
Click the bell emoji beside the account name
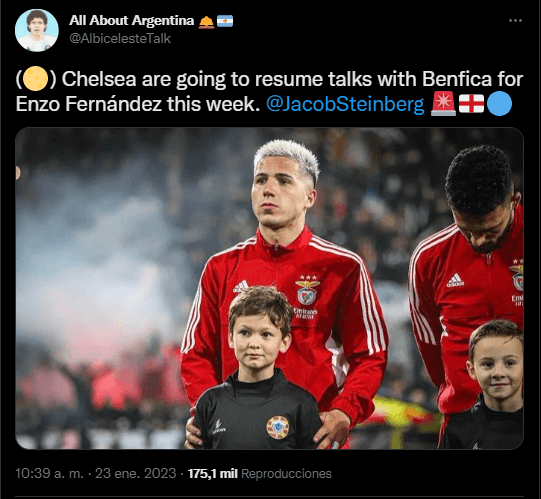pyautogui.click(x=206, y=21)
